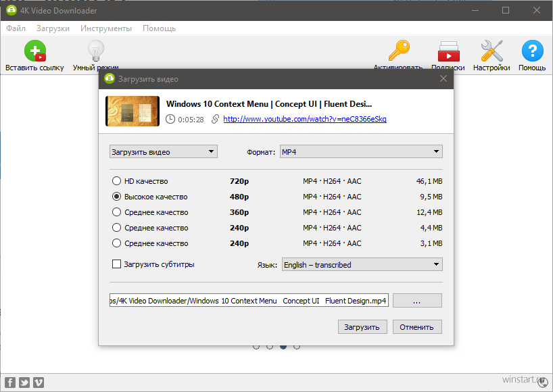553x392 pixels.
Task: Open Формат MP4 dropdown
Action: 361,151
